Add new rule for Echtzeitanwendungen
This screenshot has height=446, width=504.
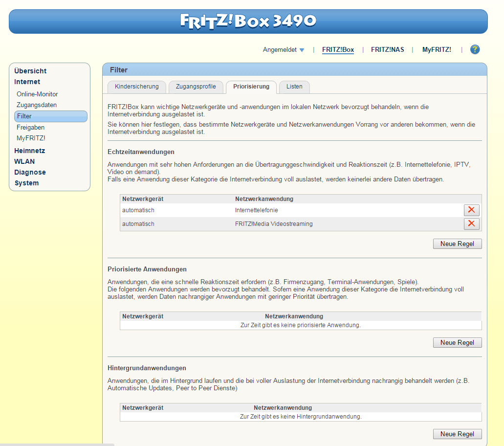[x=457, y=244]
